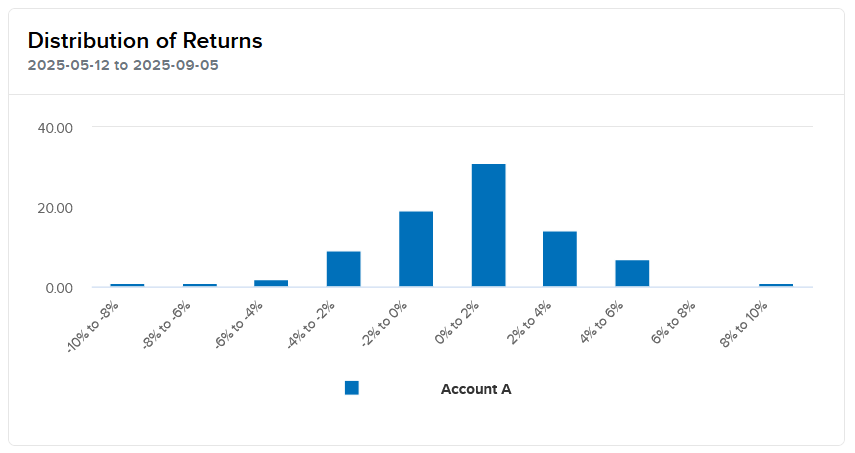This screenshot has height=453, width=855.
Task: Click the 4% to 6% returns bar
Action: point(632,273)
